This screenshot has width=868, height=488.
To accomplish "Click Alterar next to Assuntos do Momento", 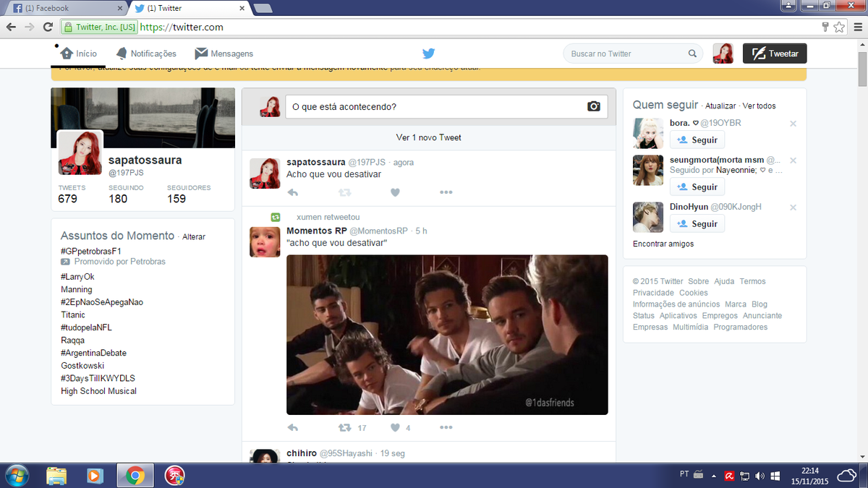I will (194, 237).
